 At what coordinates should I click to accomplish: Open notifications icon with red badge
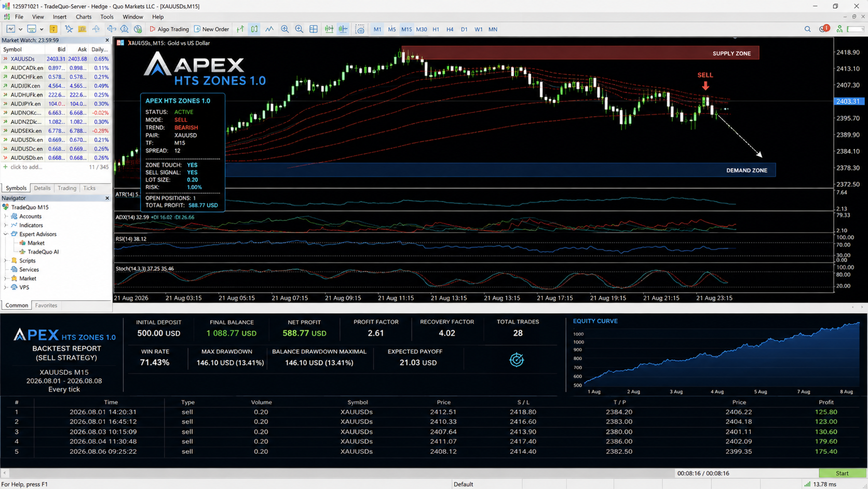click(x=824, y=29)
